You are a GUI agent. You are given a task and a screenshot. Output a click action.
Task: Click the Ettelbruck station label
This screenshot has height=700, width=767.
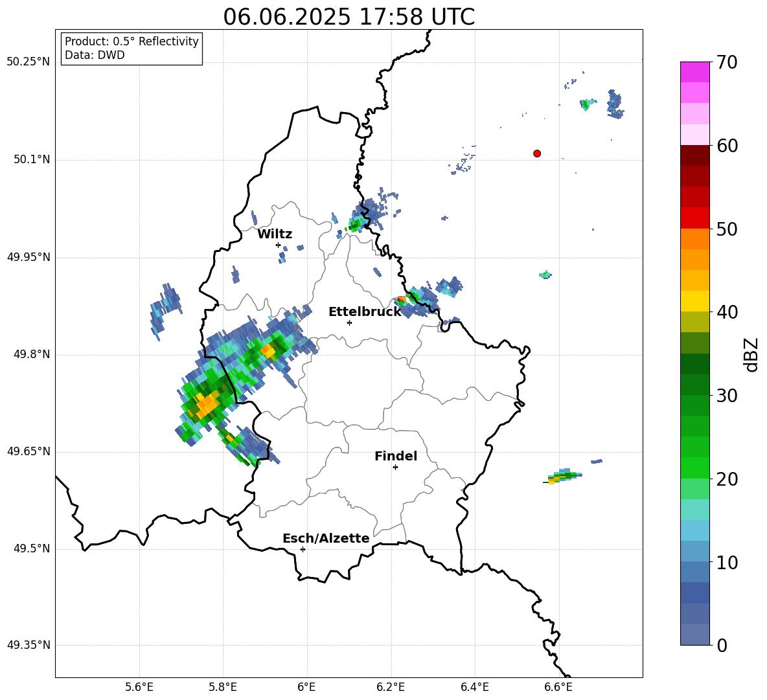coord(365,312)
